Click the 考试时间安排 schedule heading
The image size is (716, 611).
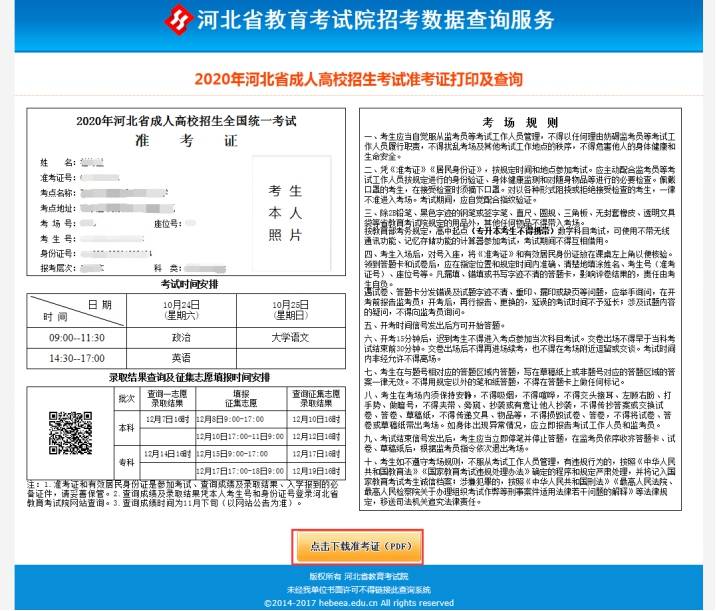(x=189, y=284)
